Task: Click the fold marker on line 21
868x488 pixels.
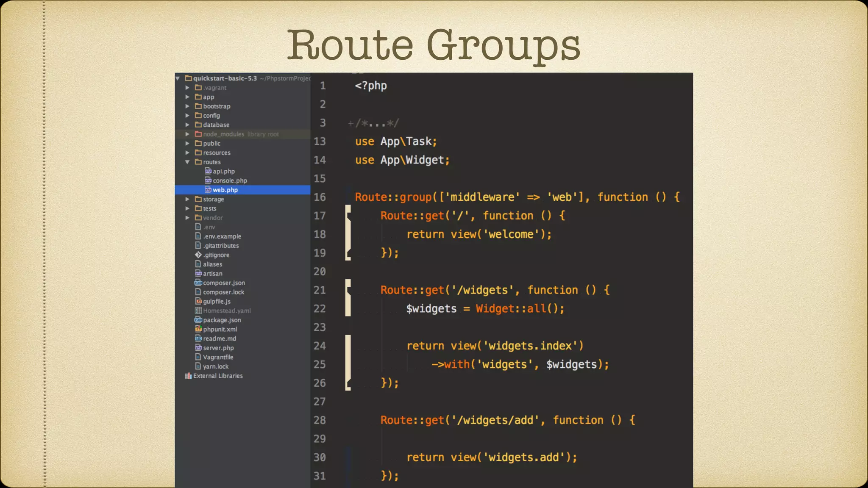Action: (x=348, y=291)
